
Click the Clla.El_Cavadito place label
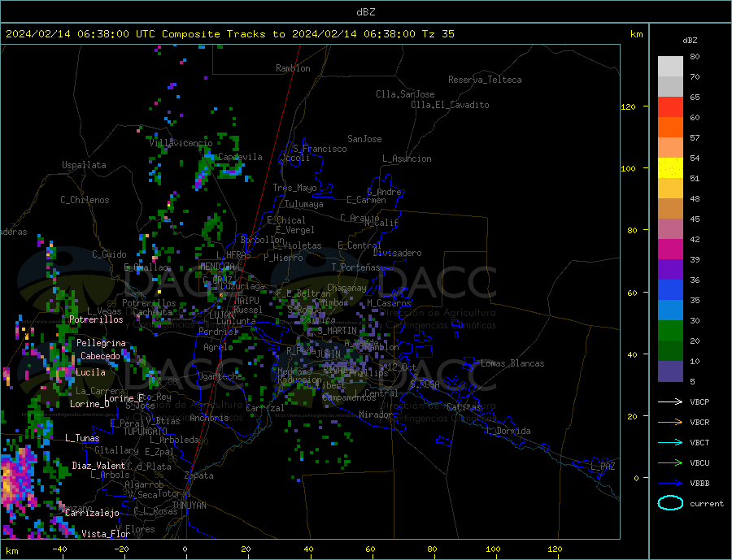[x=450, y=105]
